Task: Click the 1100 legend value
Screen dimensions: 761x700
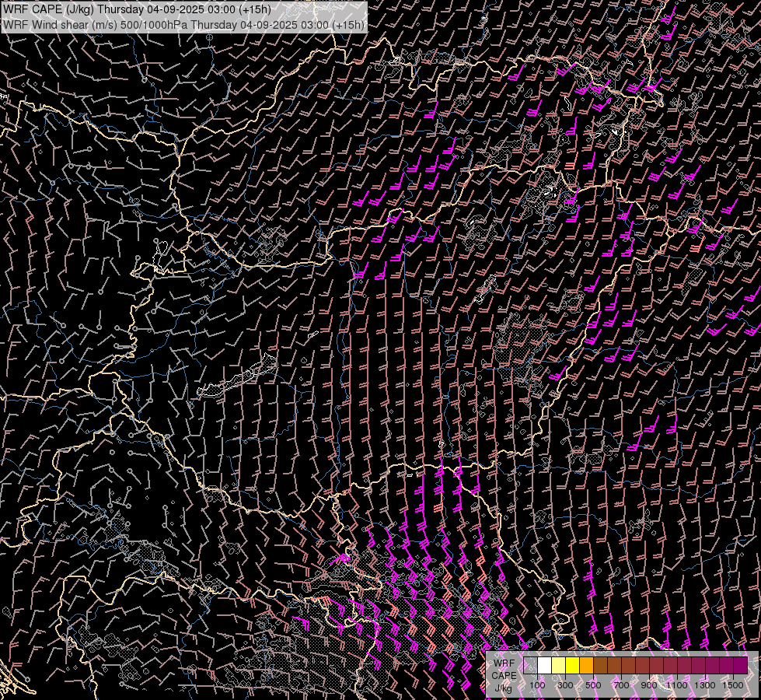Action: [x=676, y=685]
